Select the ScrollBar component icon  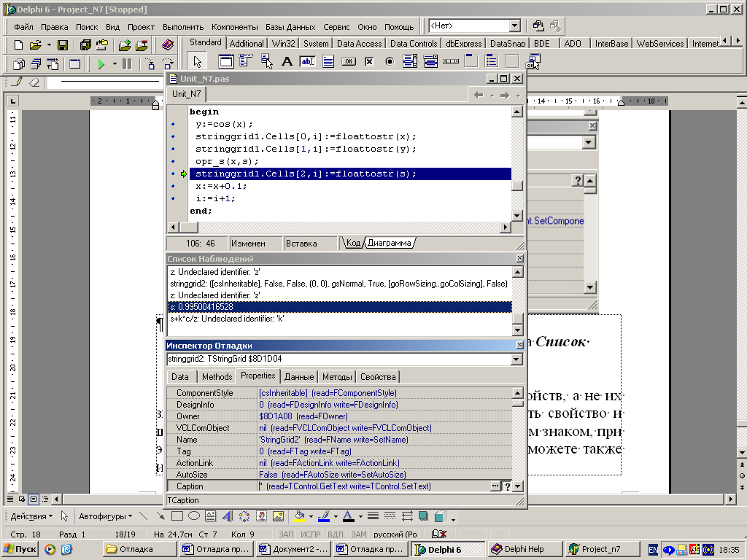tap(451, 61)
